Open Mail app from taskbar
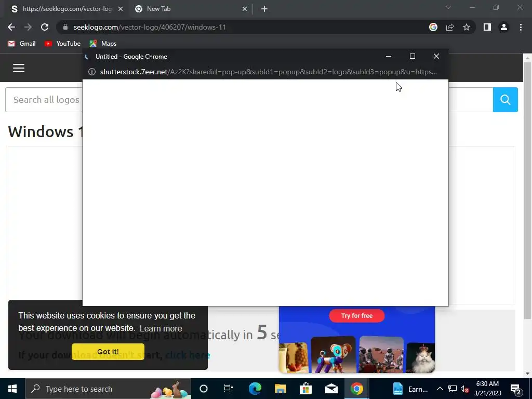Screen dimensions: 532x399 point(331,389)
